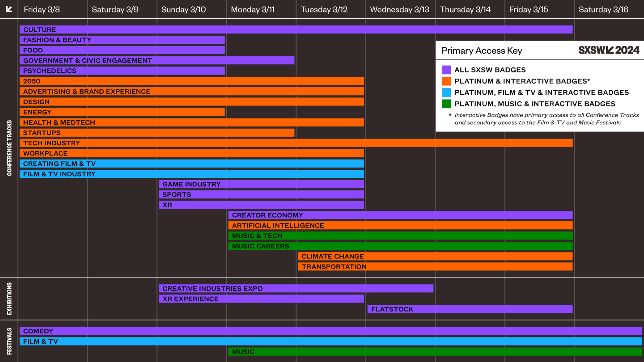Click Platinum, Music & Interactive Badges text
This screenshot has height=362, width=644.
click(x=535, y=104)
